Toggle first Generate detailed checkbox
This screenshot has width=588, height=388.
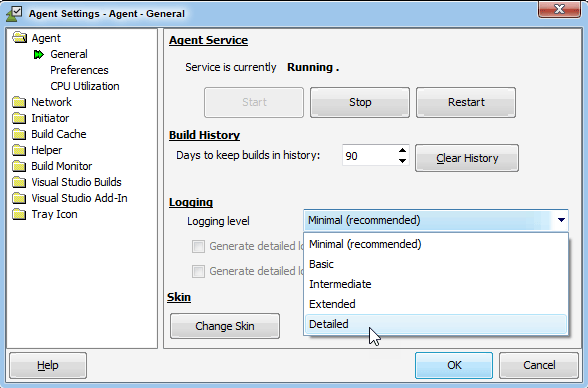pyautogui.click(x=198, y=246)
